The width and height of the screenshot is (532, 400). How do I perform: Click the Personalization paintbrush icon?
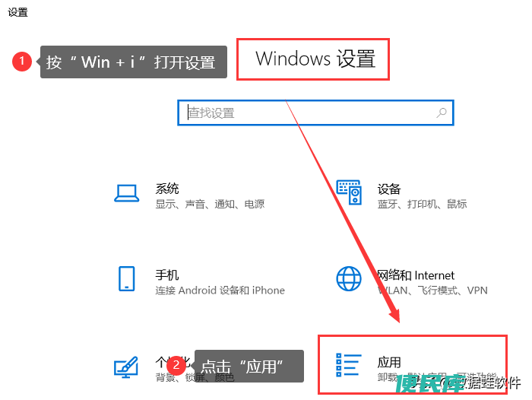126,367
